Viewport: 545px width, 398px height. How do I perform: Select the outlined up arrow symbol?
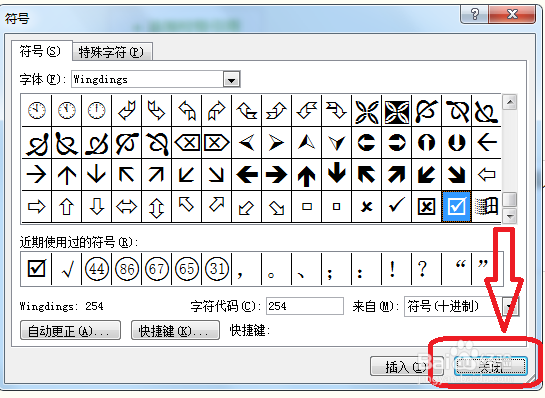66,206
